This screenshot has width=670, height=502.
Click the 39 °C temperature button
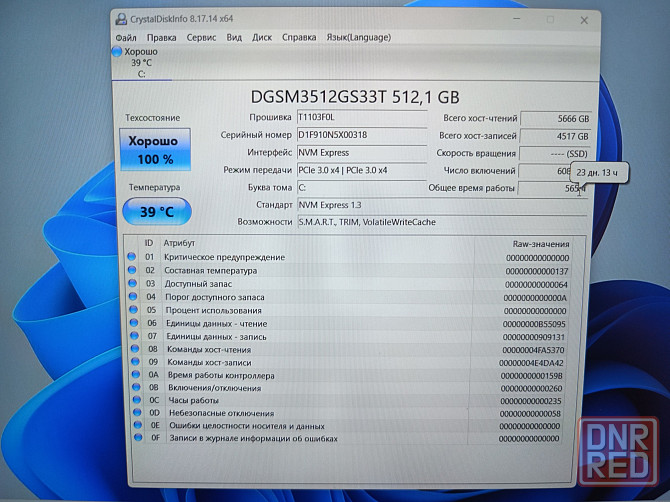(x=156, y=211)
